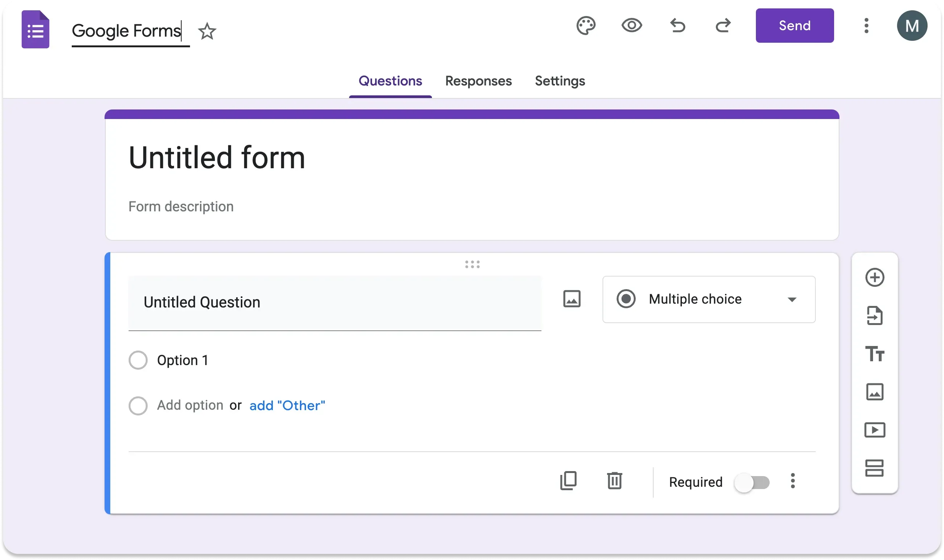944x560 pixels.
Task: Open the Import questions panel
Action: pyautogui.click(x=875, y=315)
